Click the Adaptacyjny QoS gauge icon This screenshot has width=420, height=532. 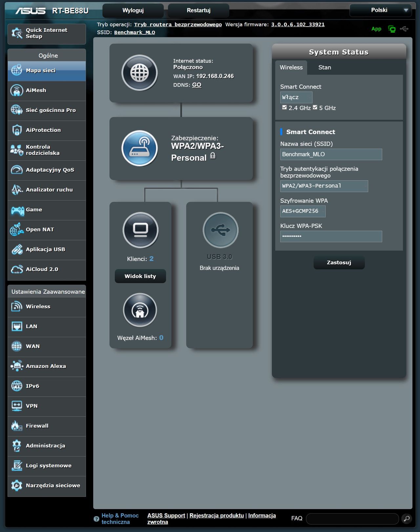tap(16, 170)
